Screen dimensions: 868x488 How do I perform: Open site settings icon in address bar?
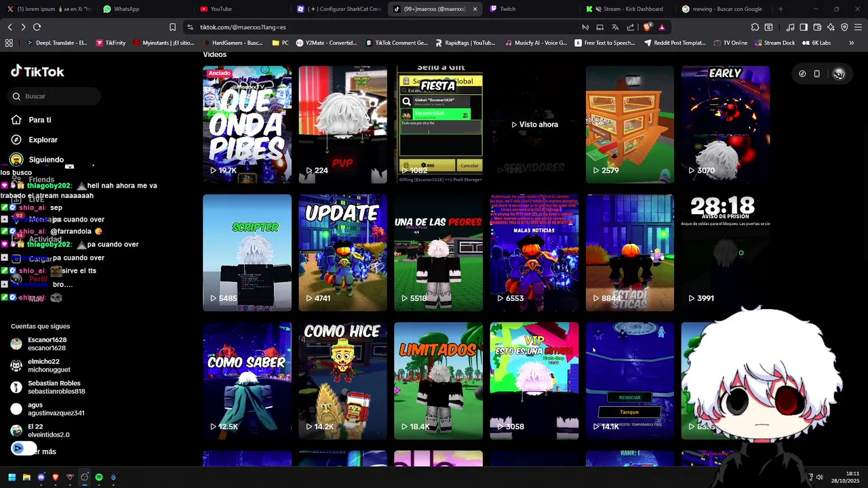coord(190,27)
